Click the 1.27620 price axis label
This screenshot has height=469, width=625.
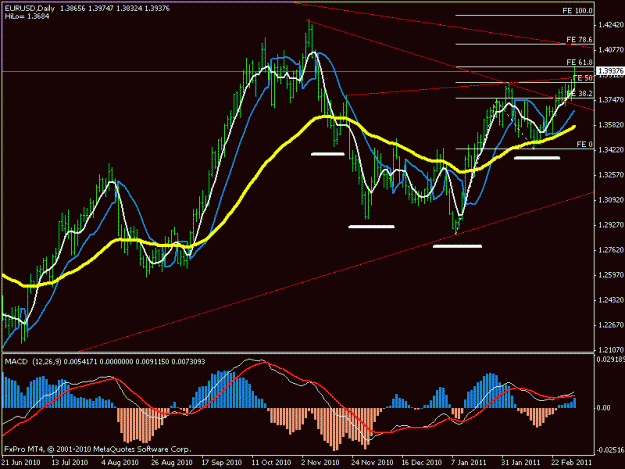pos(611,250)
